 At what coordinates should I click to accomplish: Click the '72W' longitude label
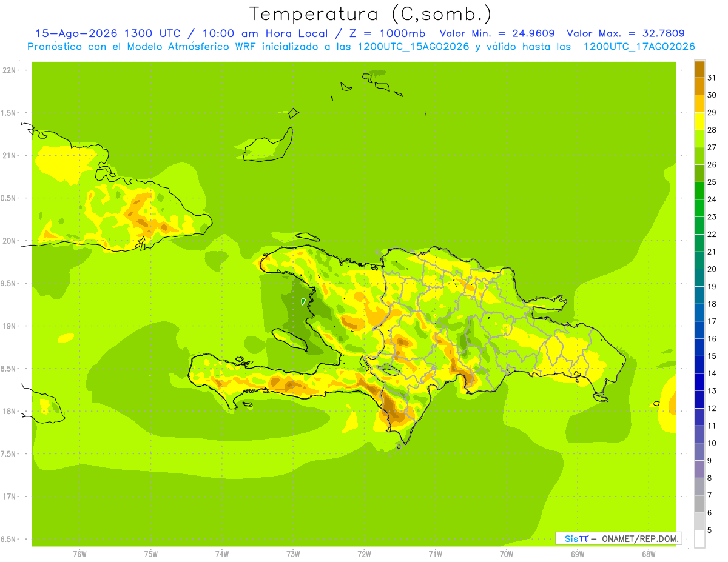[364, 554]
